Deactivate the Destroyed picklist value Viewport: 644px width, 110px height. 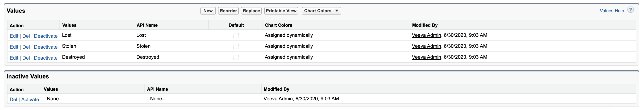click(x=46, y=58)
